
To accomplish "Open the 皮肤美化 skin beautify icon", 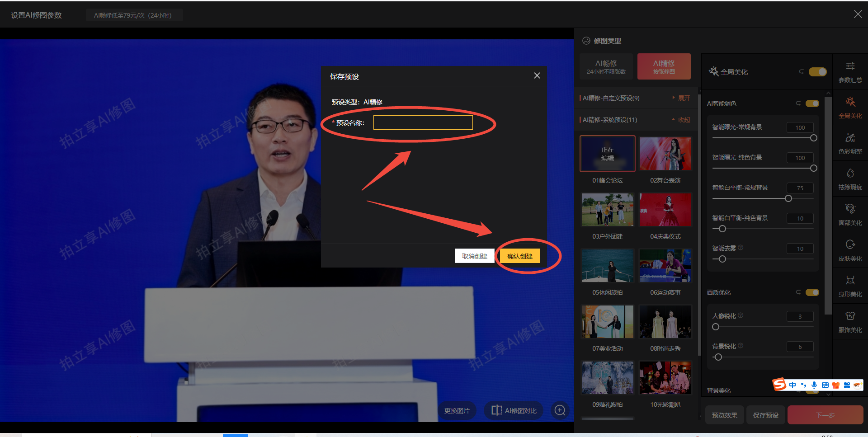I will pos(850,250).
